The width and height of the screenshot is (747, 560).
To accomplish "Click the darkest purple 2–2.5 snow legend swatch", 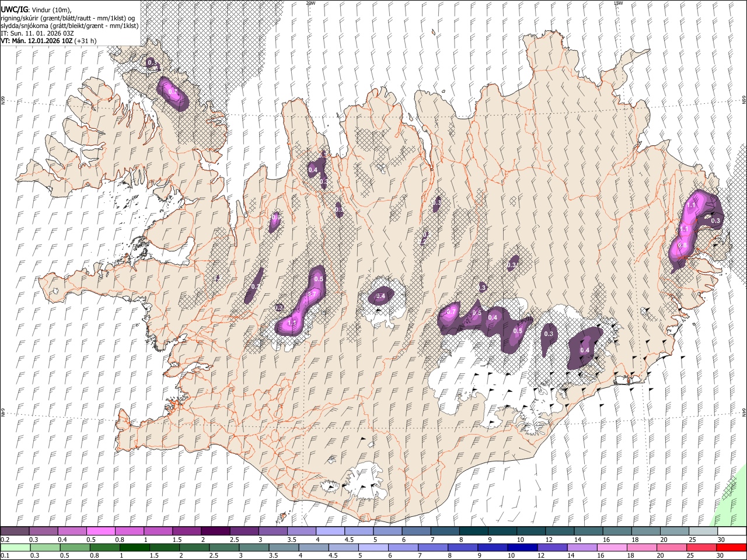I will (215, 531).
